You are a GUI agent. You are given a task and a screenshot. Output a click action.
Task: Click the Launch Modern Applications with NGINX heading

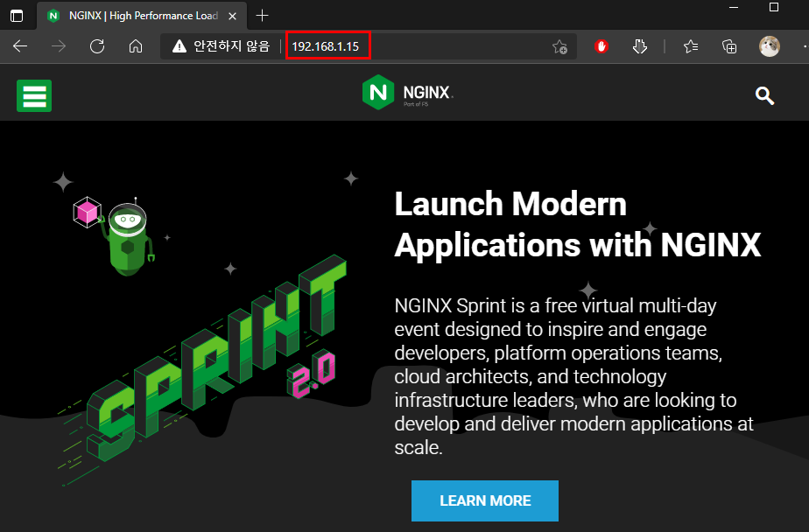coord(577,224)
